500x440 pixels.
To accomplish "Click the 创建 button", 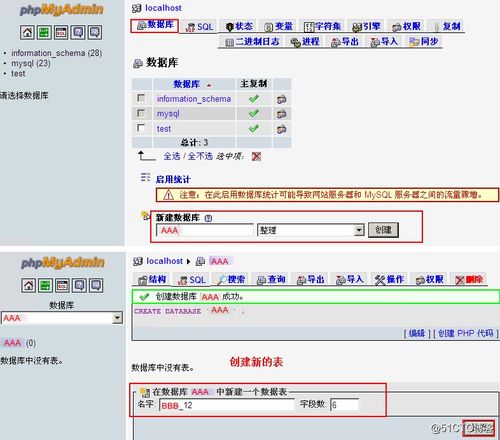I will point(383,230).
